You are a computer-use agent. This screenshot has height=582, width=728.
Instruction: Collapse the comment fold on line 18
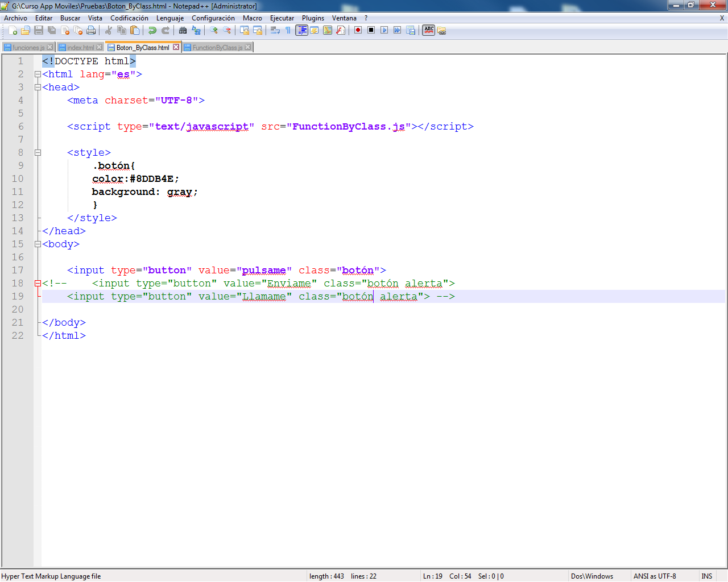point(38,283)
